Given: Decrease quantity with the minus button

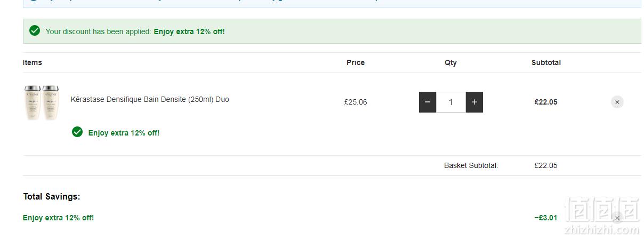Looking at the screenshot, I should (x=428, y=102).
